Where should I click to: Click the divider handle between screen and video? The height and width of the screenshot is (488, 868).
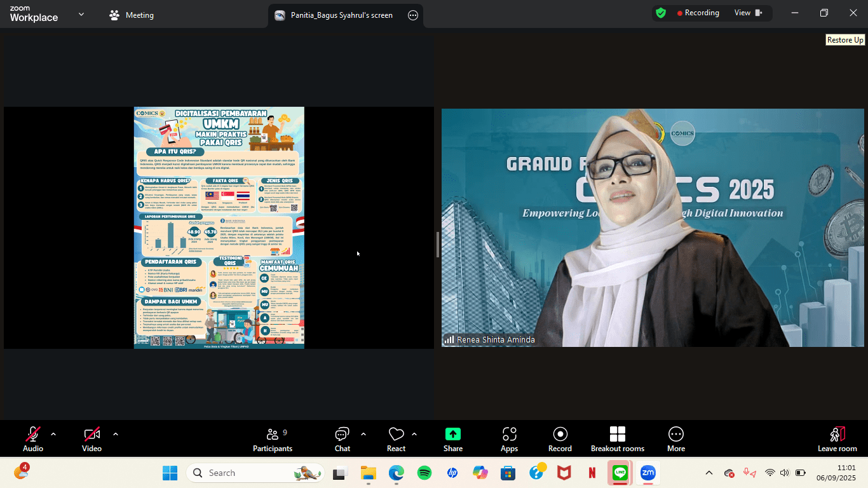click(x=437, y=245)
